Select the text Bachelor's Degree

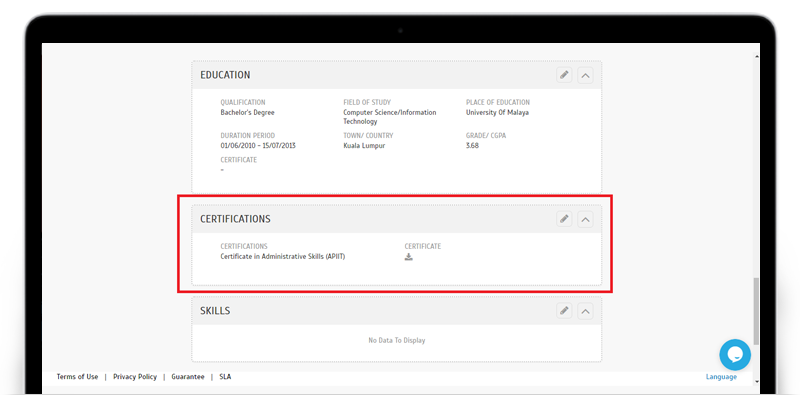point(247,112)
